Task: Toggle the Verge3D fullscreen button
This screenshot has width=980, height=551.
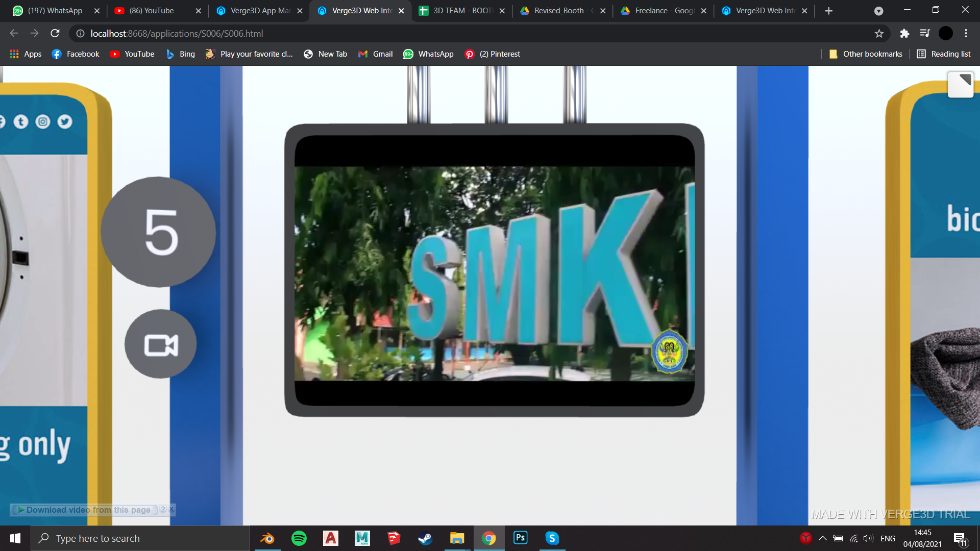Action: (961, 84)
